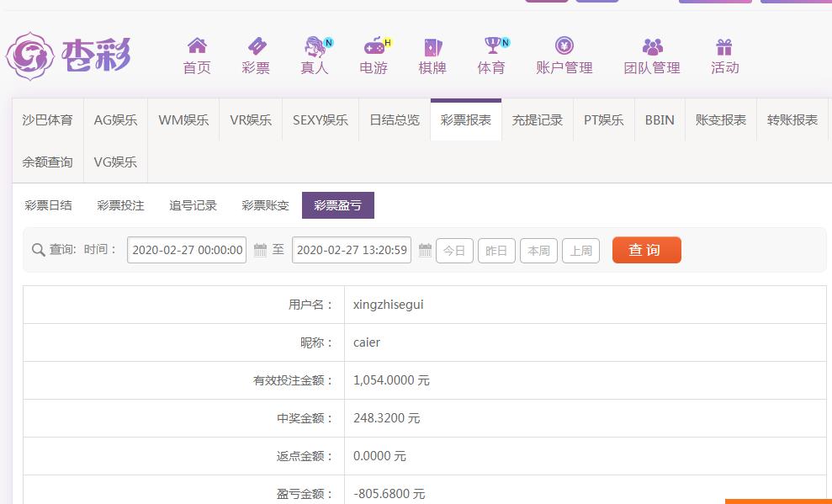Set date range to 今日
The image size is (832, 504).
[x=454, y=251]
